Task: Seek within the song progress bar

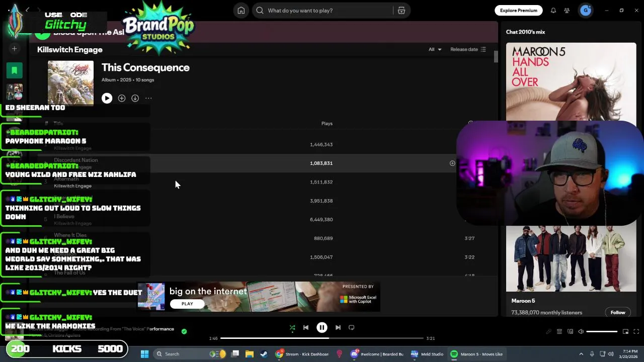Action: coord(322,338)
